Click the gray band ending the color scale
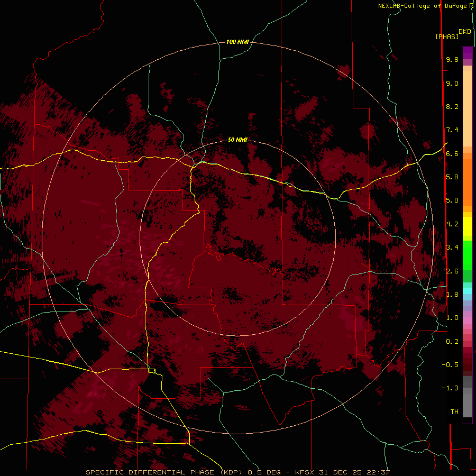This screenshot has width=476, height=476. click(467, 397)
